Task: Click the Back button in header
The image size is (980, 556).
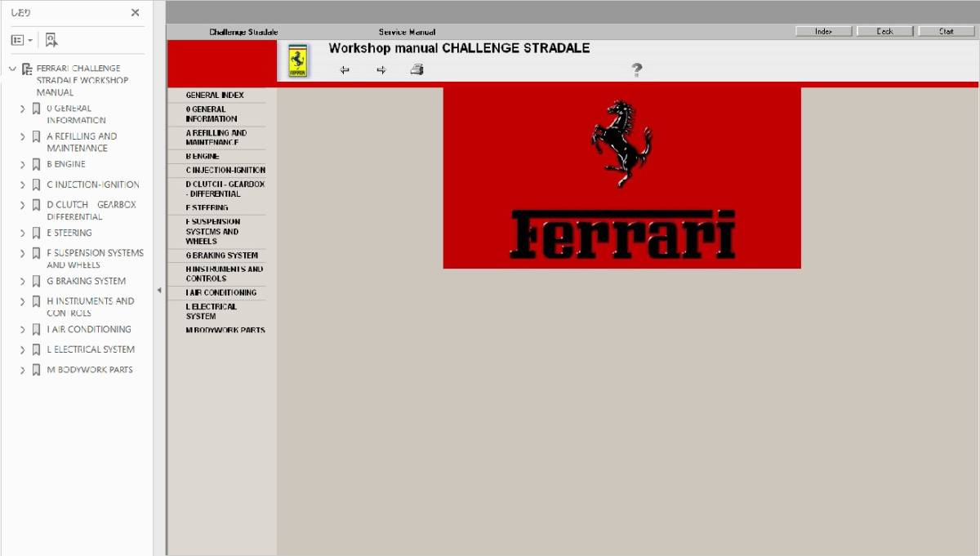Action: [x=884, y=31]
